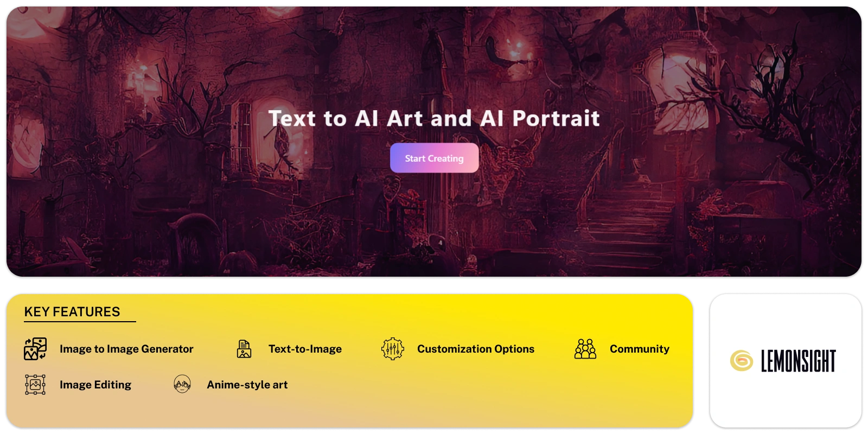Open the Anime-style art label
Image resolution: width=868 pixels, height=434 pixels.
pos(247,385)
